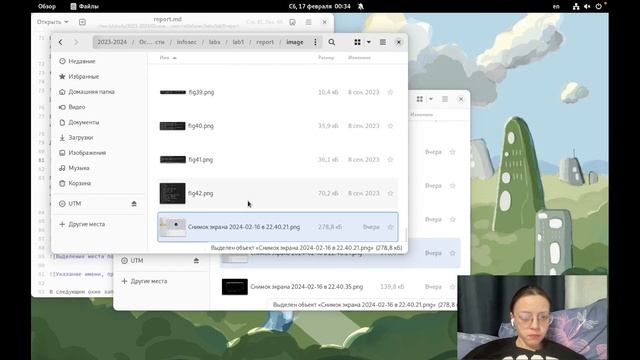Select file fig39.png
The width and height of the screenshot is (640, 360).
(278, 92)
